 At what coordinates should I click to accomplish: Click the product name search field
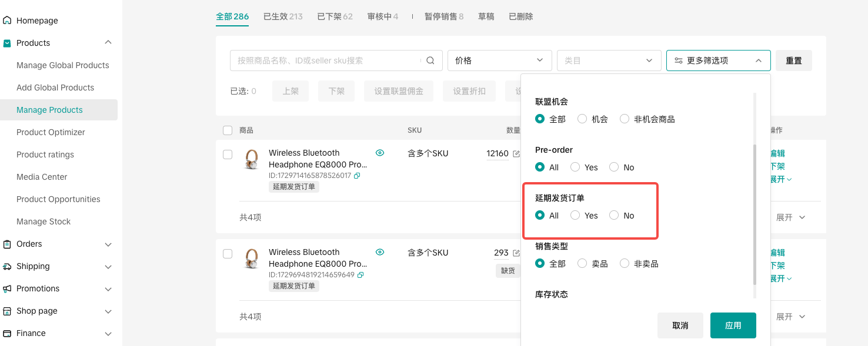point(326,61)
